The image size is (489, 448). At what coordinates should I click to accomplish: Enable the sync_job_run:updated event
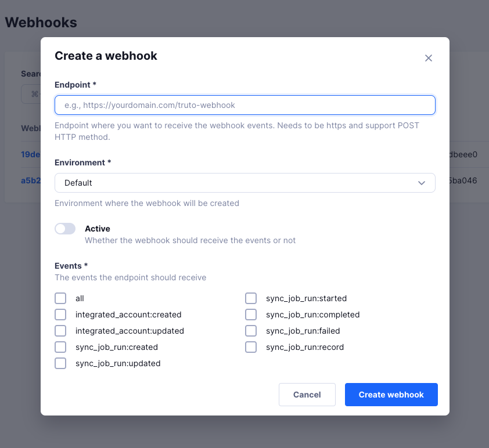pos(60,363)
